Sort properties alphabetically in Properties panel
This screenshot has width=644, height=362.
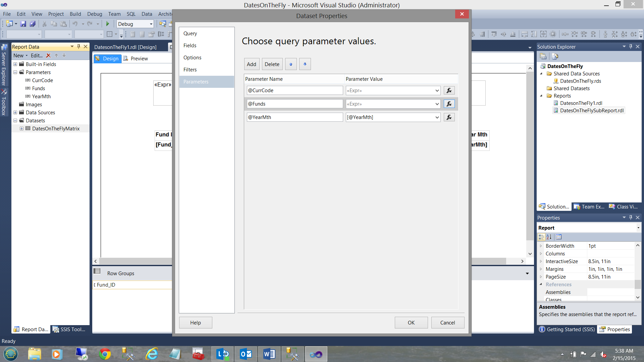(549, 237)
